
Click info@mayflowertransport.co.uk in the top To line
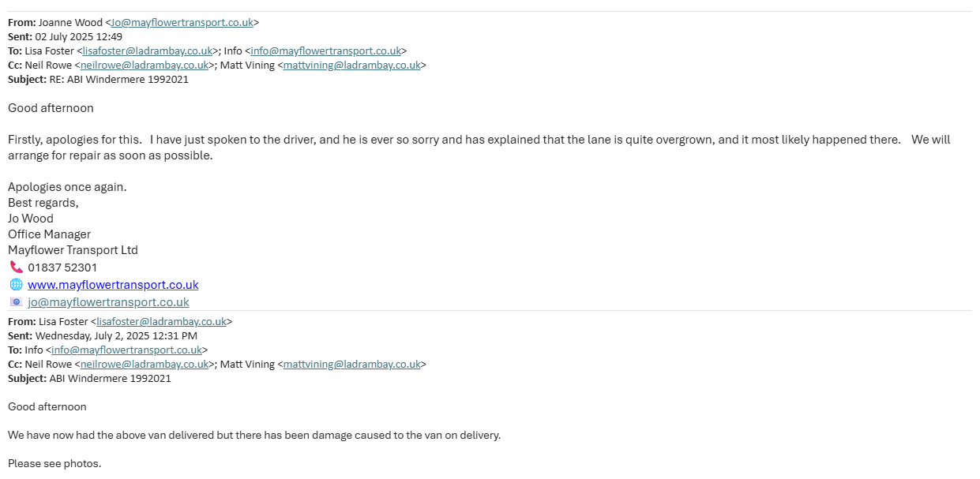pyautogui.click(x=325, y=51)
